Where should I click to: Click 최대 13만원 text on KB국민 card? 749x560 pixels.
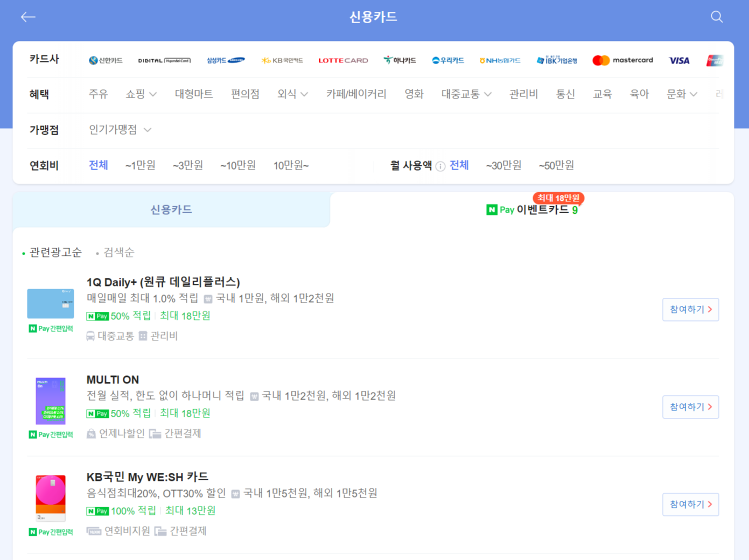click(x=190, y=510)
